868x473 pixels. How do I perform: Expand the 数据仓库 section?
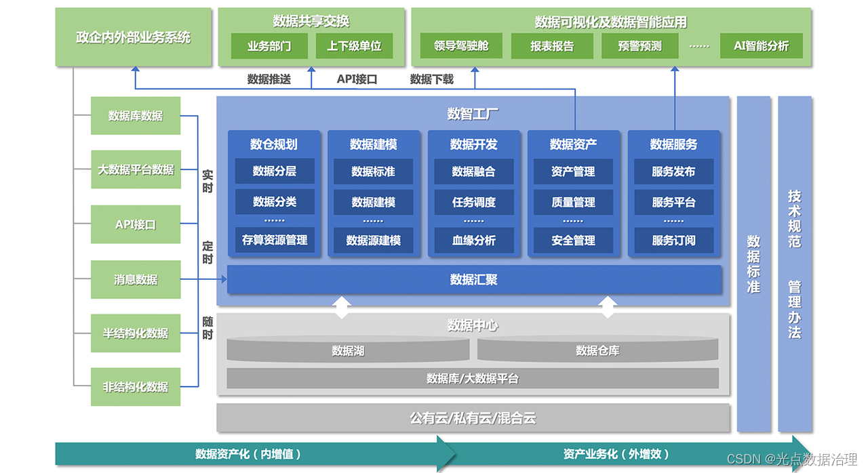[597, 350]
